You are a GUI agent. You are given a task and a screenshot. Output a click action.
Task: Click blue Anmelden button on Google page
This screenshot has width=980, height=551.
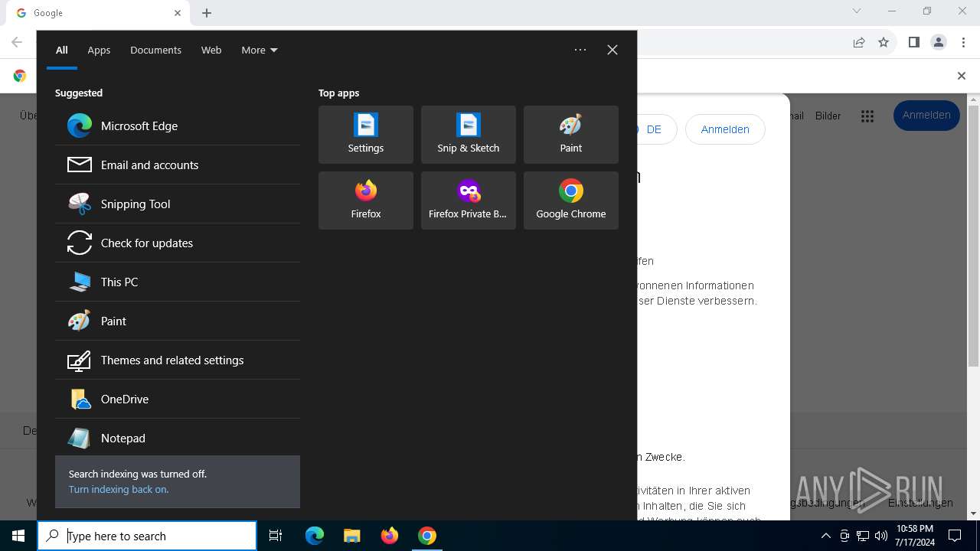(x=926, y=116)
